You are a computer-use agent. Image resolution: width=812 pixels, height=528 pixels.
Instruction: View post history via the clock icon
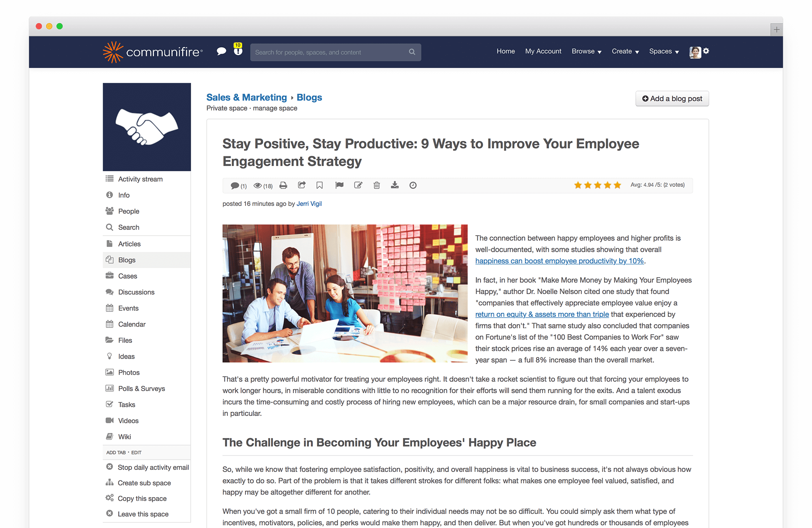pos(413,185)
